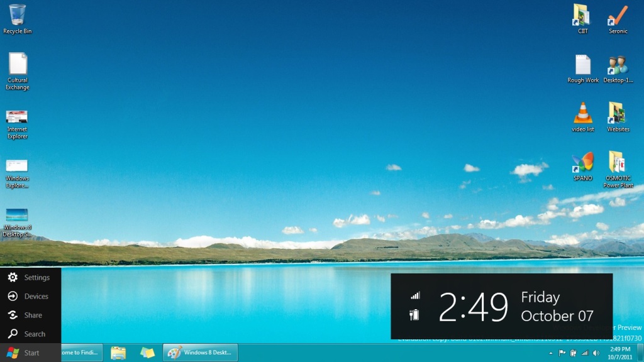Open the Settings charm

pos(30,277)
